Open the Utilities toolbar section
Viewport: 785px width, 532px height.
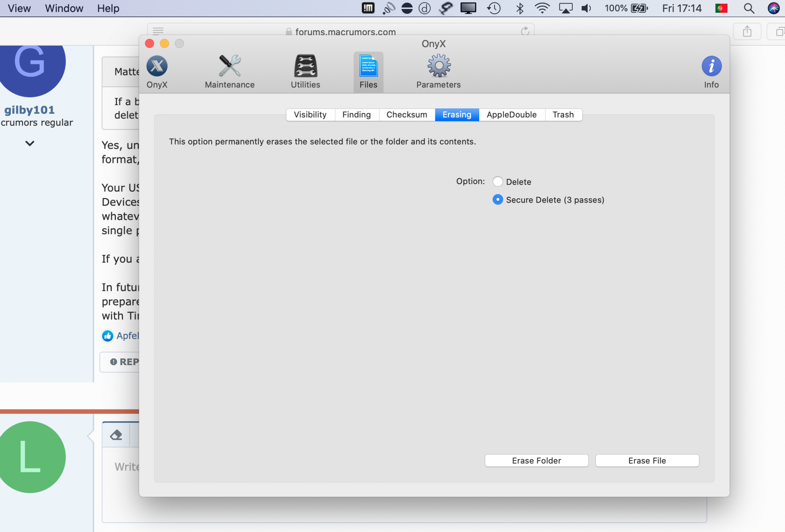point(305,72)
